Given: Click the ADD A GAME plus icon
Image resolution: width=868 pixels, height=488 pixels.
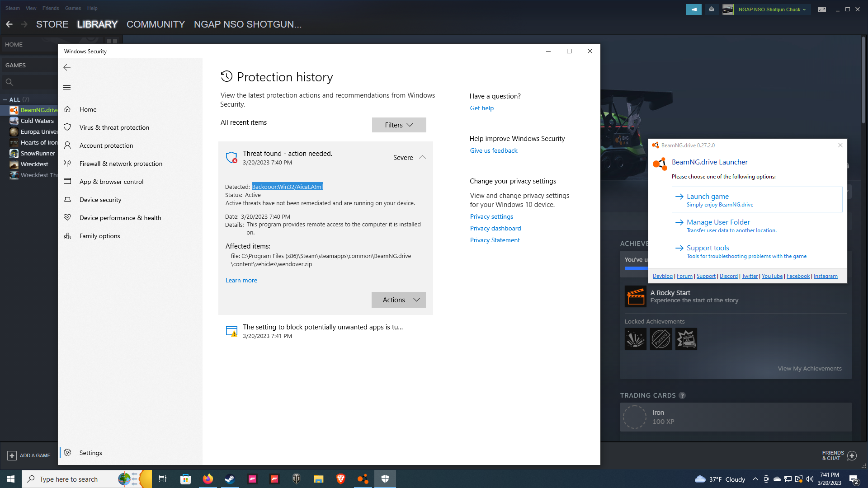Looking at the screenshot, I should 12,455.
